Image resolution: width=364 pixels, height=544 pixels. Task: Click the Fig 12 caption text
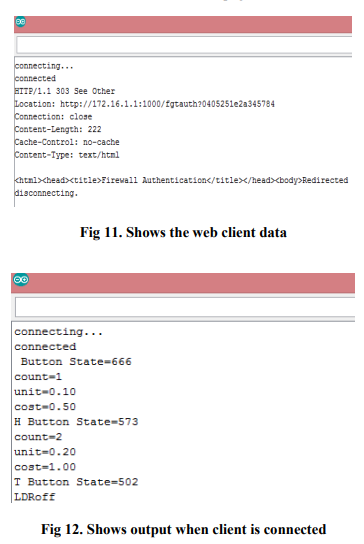184,529
